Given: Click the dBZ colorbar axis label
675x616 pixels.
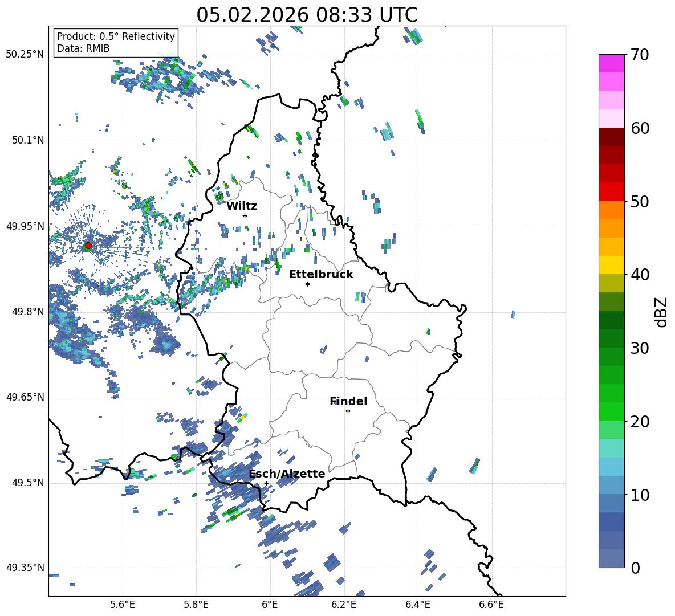Looking at the screenshot, I should click(x=661, y=312).
